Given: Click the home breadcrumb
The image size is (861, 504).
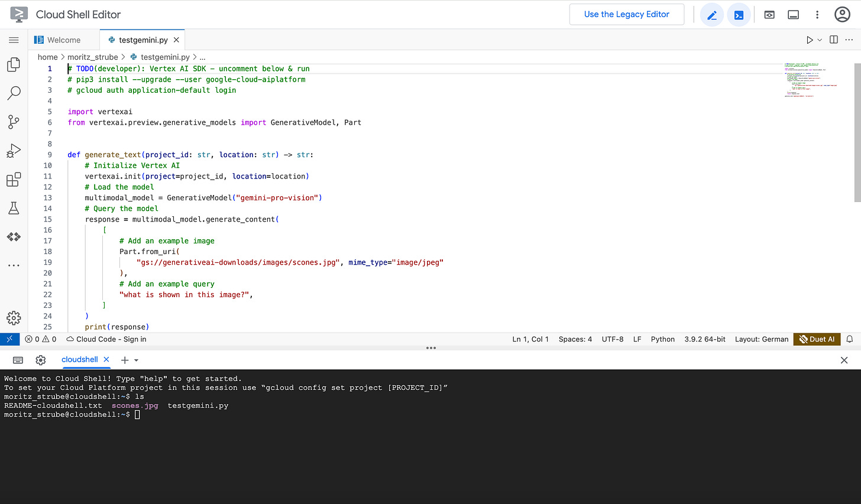Looking at the screenshot, I should click(48, 57).
